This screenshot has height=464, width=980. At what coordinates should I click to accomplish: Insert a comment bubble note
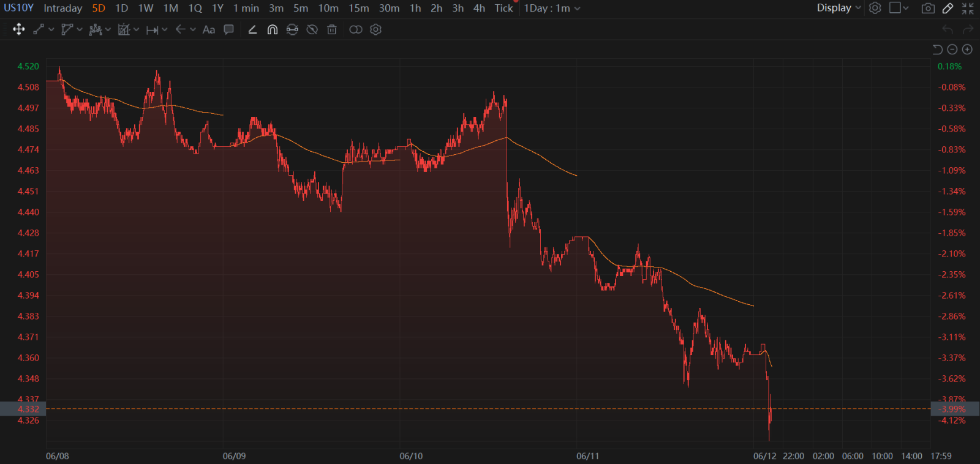229,29
